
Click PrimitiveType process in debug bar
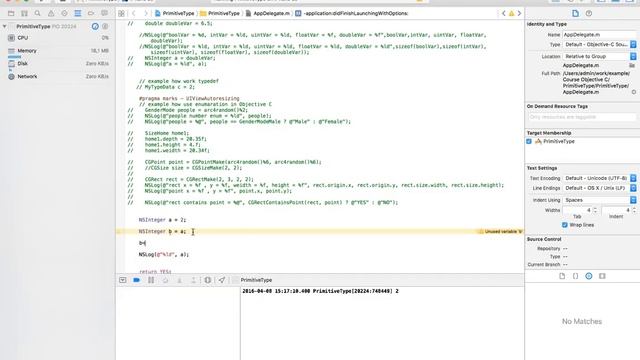(x=252, y=280)
